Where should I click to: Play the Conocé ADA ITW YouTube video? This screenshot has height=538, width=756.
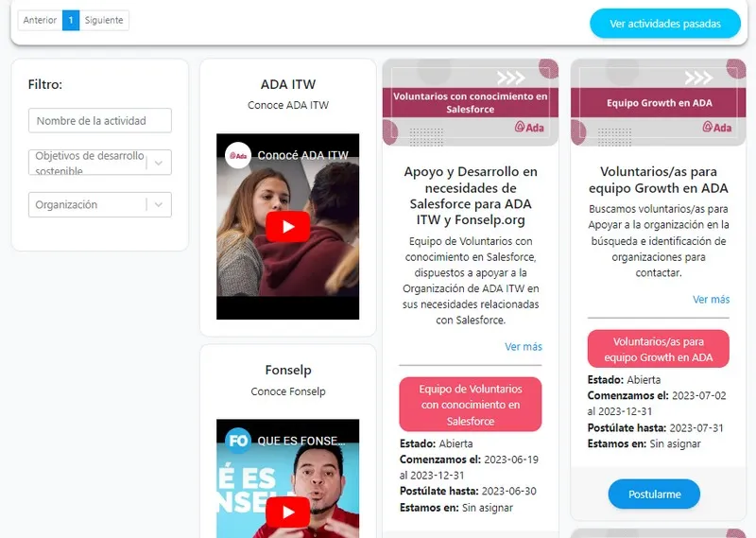[x=287, y=227]
